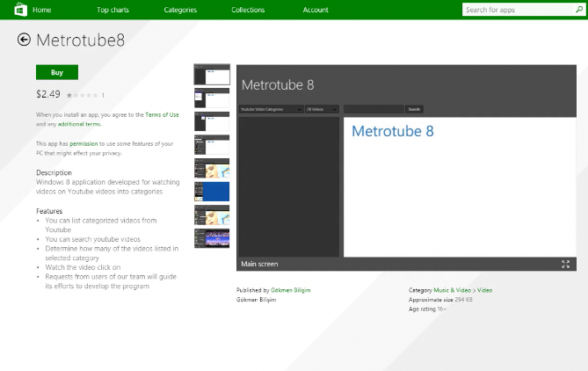
Task: Open the additional terms link
Action: tap(79, 124)
